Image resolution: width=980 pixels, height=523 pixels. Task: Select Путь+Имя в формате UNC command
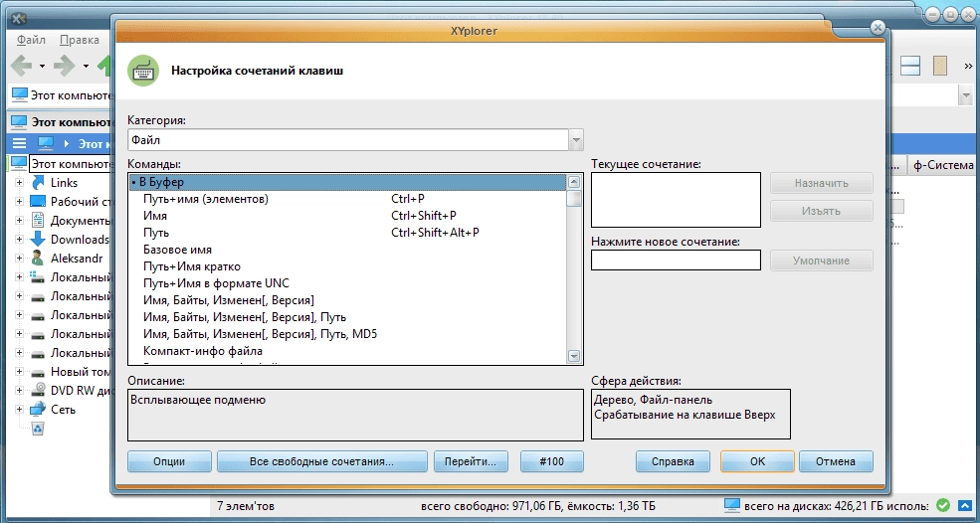347,283
